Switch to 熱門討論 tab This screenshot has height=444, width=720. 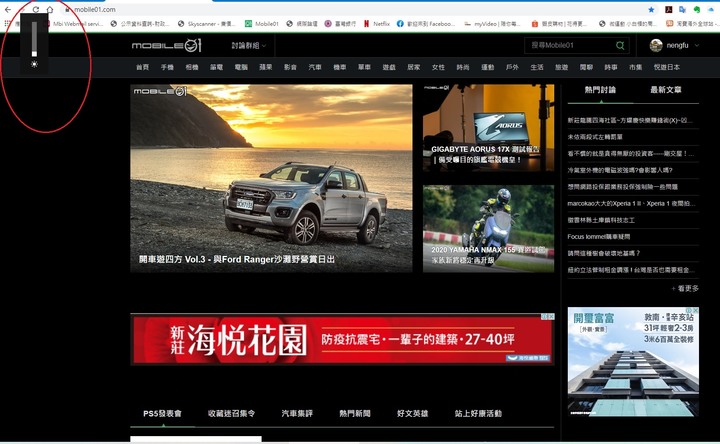(600, 90)
